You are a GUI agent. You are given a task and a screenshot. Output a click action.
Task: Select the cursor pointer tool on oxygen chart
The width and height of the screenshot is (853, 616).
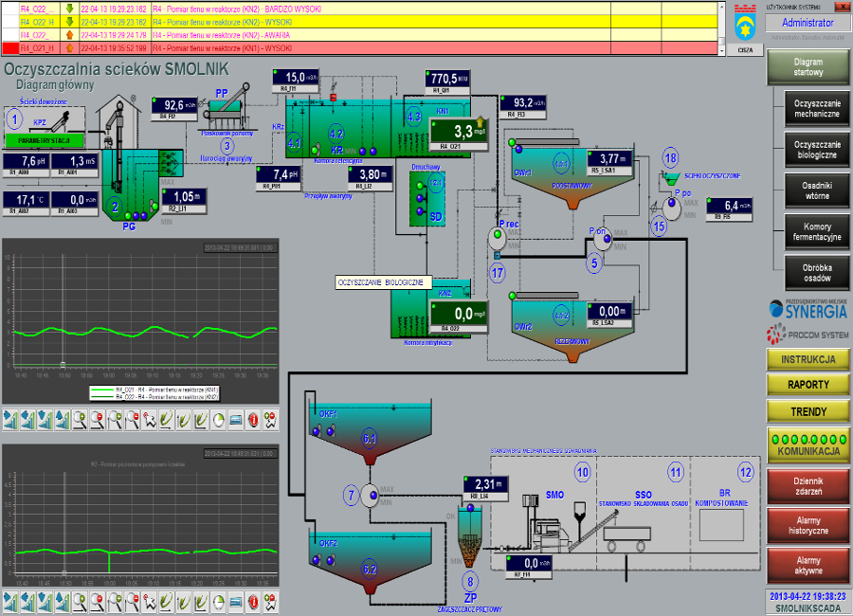[x=149, y=420]
